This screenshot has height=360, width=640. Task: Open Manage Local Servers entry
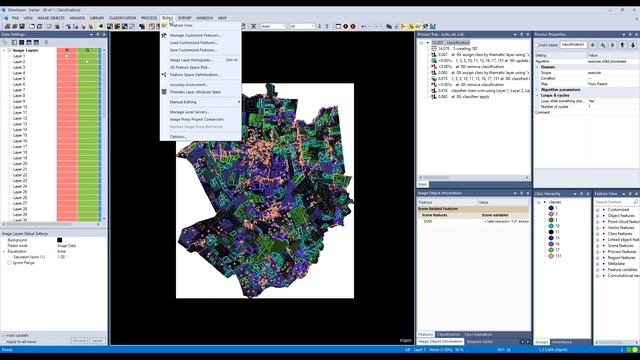(189, 112)
